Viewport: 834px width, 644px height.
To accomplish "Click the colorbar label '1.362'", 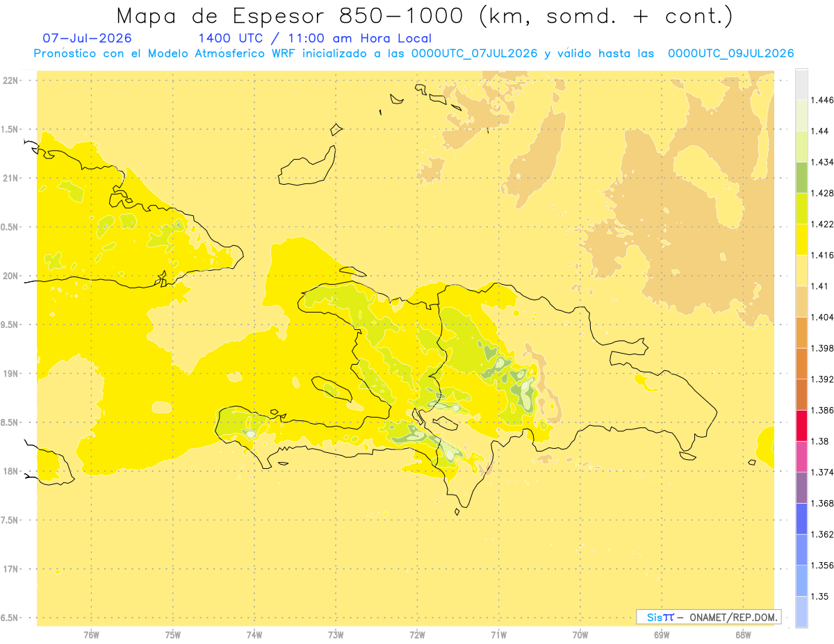I will 822,534.
